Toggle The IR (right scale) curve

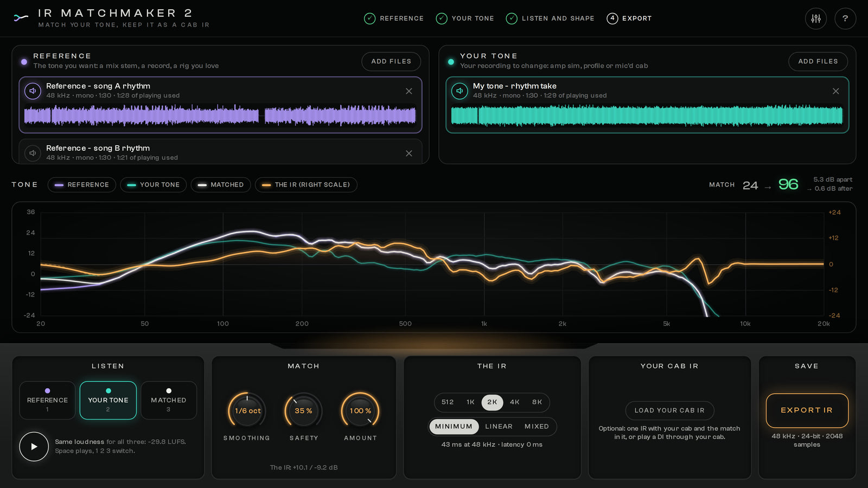coord(306,185)
